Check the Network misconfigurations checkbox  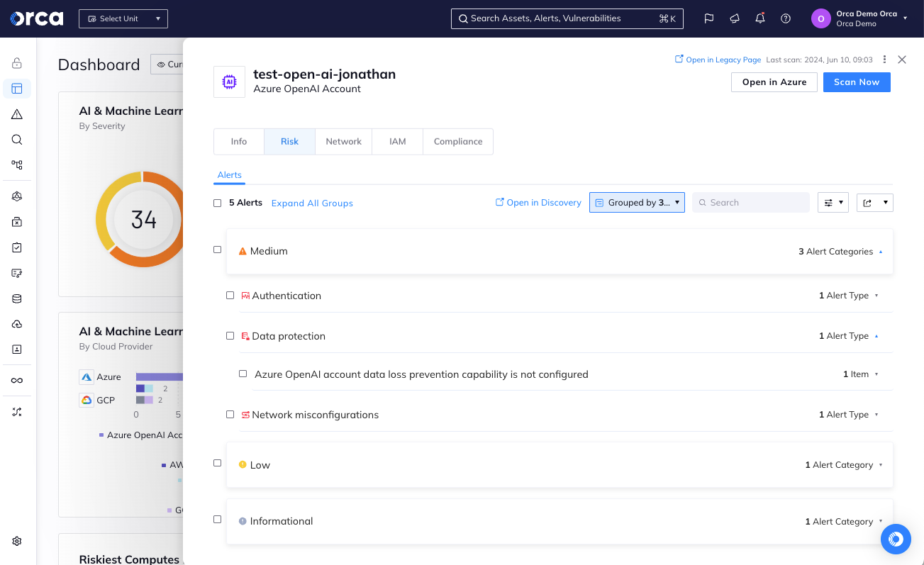pyautogui.click(x=230, y=414)
